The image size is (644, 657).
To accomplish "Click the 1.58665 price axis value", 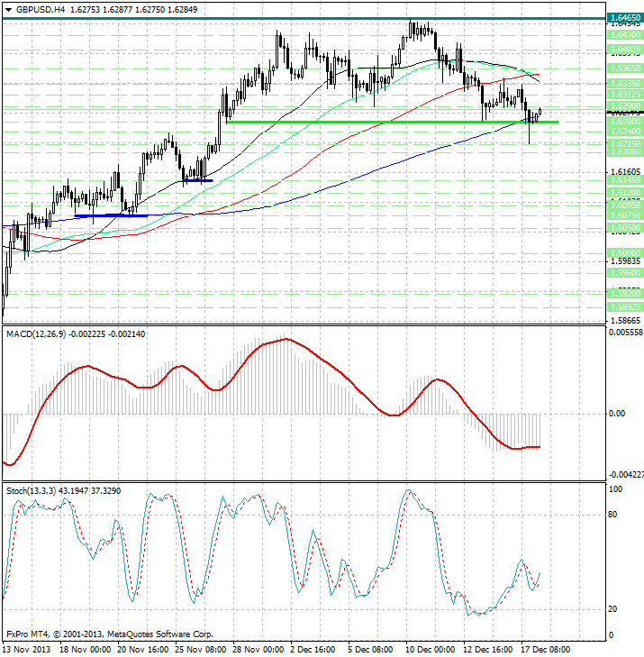I will [626, 321].
